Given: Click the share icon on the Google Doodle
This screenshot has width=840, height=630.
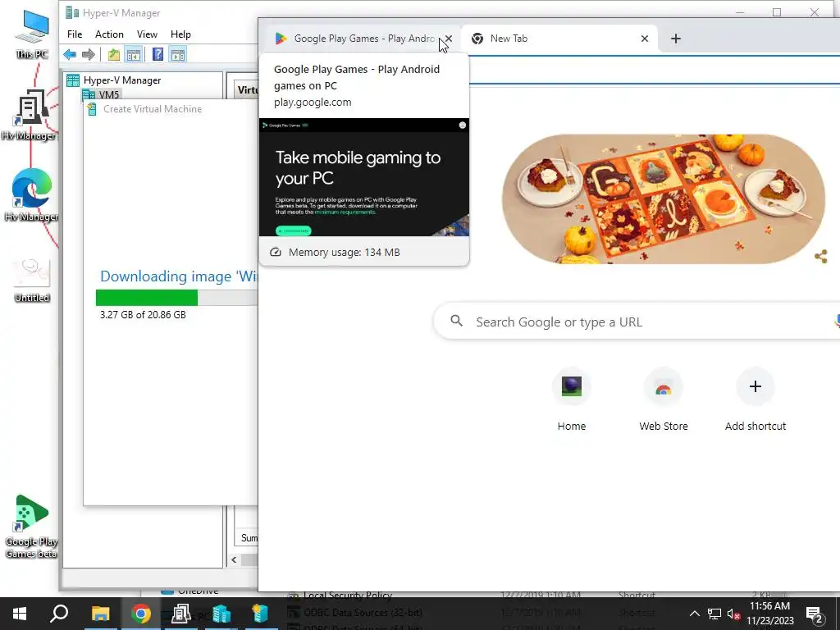Looking at the screenshot, I should click(820, 257).
